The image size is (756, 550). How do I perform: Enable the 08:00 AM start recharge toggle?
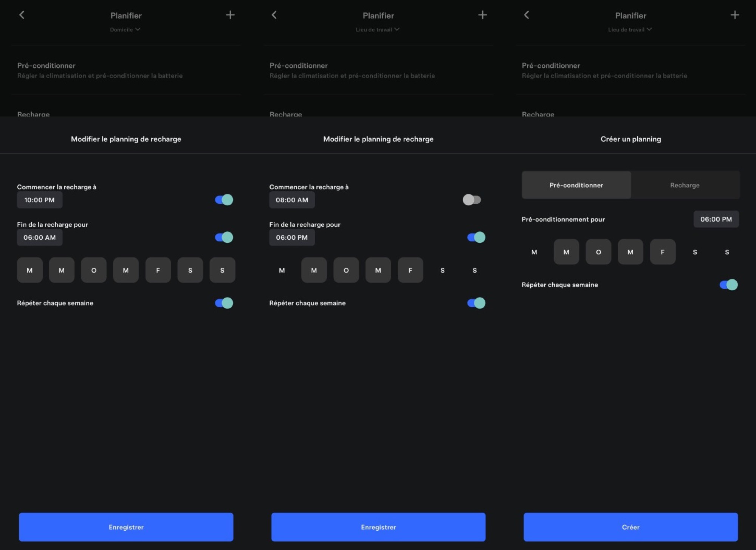[472, 200]
